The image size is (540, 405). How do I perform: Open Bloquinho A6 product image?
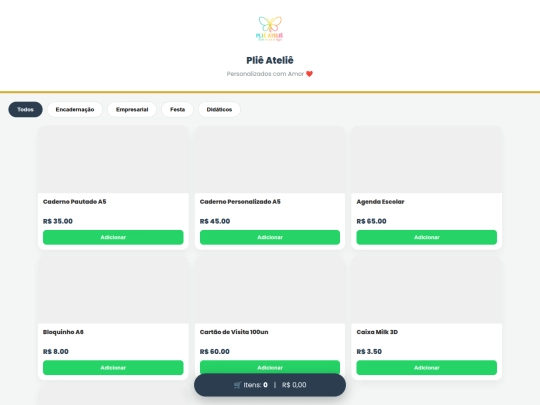click(x=113, y=290)
